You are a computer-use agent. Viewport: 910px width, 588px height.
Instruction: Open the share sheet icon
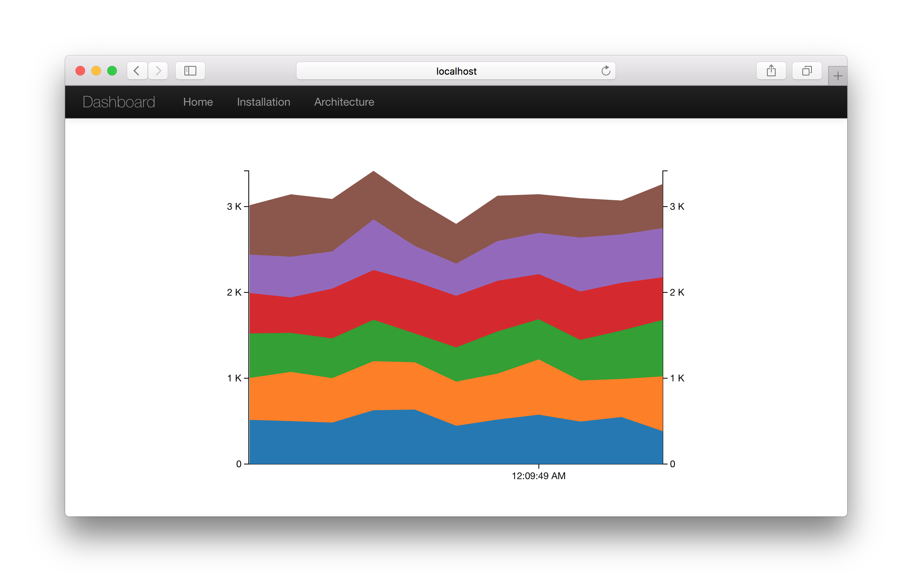[x=771, y=71]
